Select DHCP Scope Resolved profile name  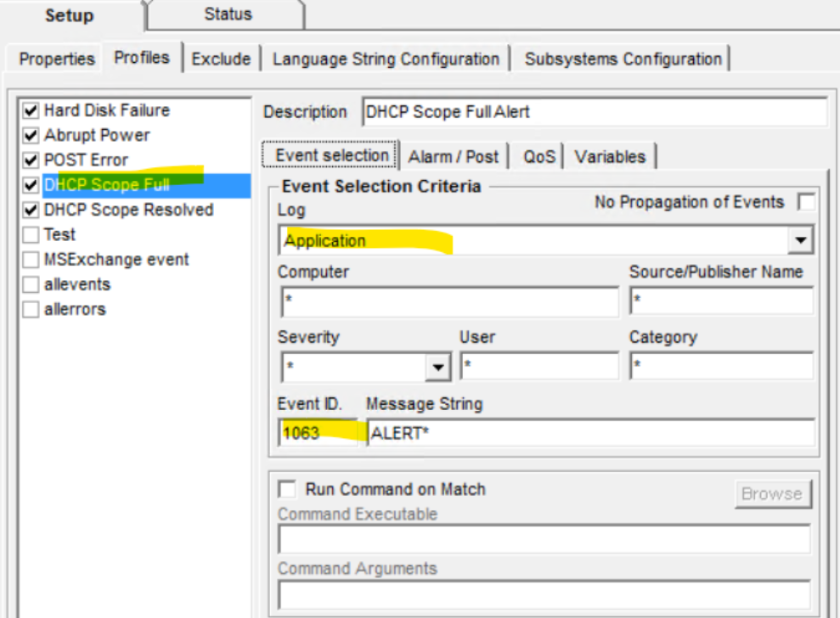click(x=128, y=210)
